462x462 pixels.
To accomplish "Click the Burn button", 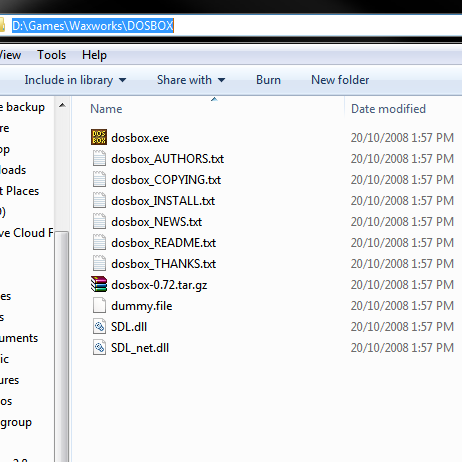I will pyautogui.click(x=268, y=80).
